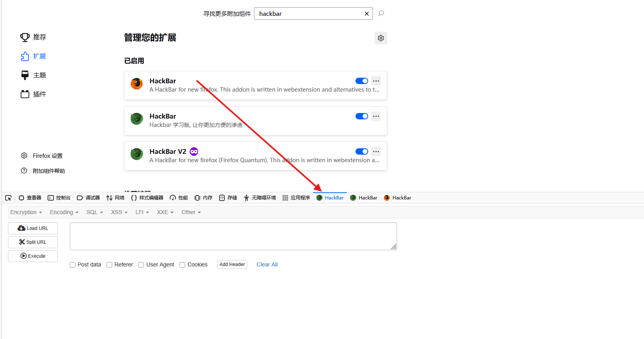
Task: Expand the Encryption dropdown menu
Action: 26,212
